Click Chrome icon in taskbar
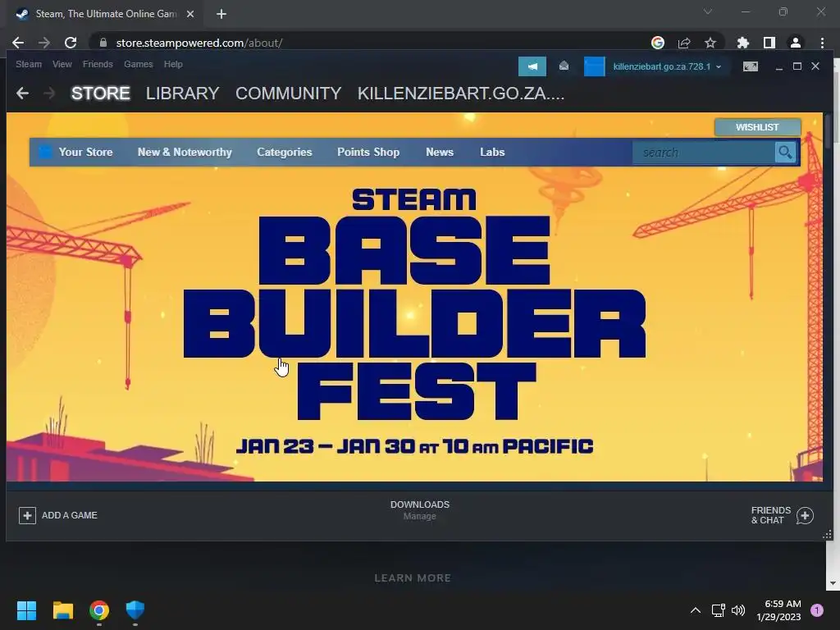Image resolution: width=840 pixels, height=630 pixels. (99, 610)
